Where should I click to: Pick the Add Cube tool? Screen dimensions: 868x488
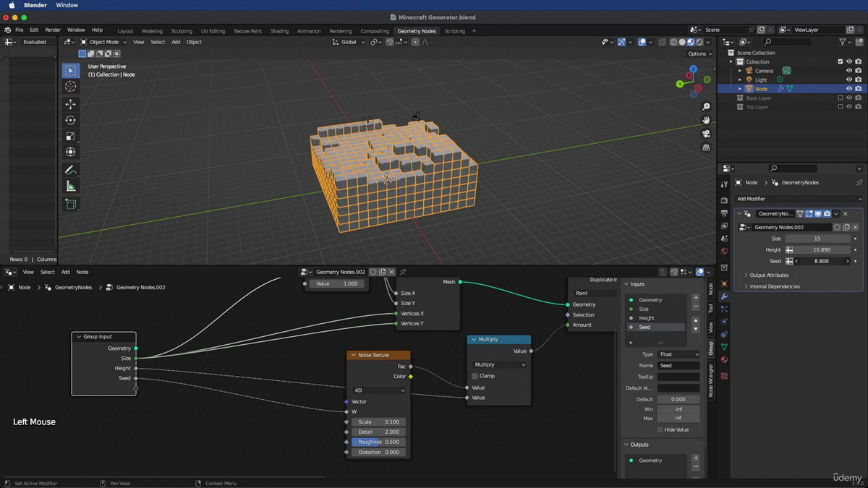70,204
